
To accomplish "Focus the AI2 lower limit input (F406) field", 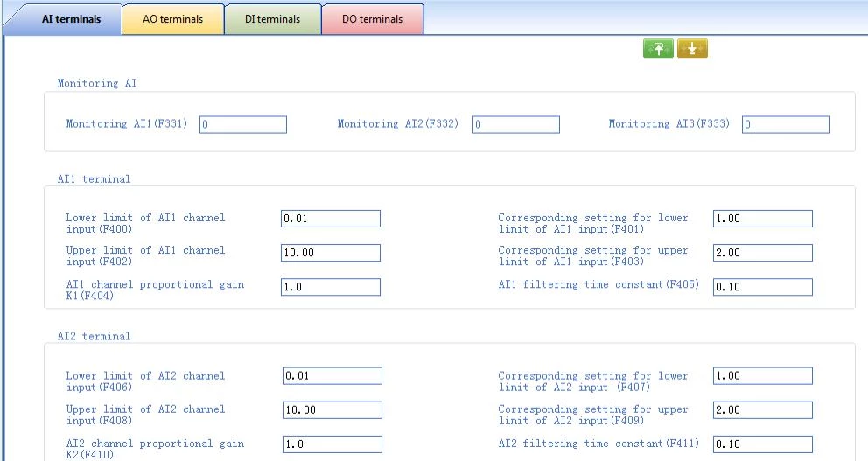I will coord(332,376).
